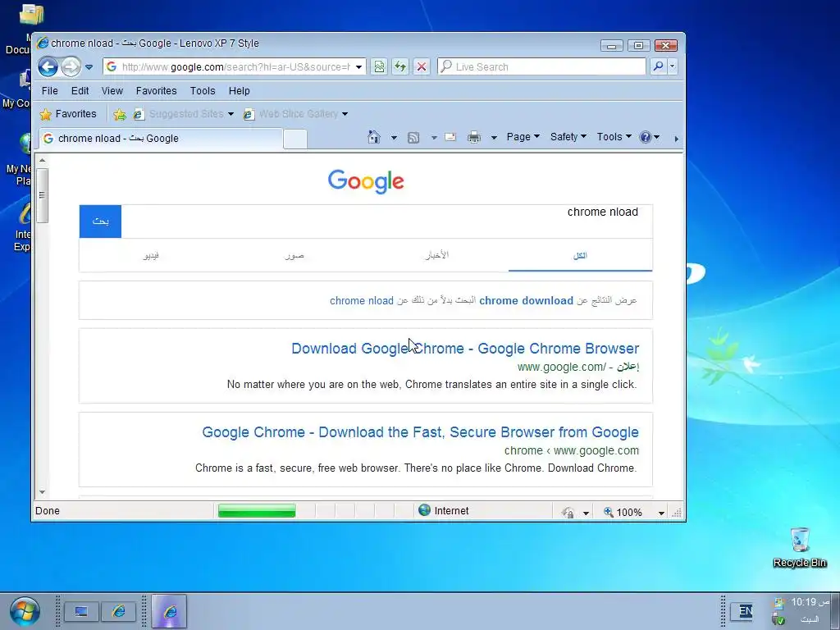840x630 pixels.
Task: Click the Refresh page icon
Action: [400, 67]
